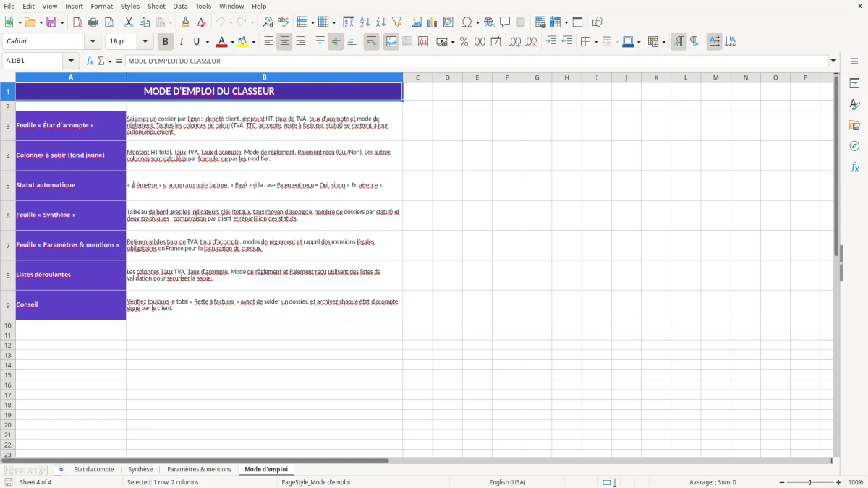Open the font color dropdown arrow
The image size is (868, 488).
(x=232, y=42)
